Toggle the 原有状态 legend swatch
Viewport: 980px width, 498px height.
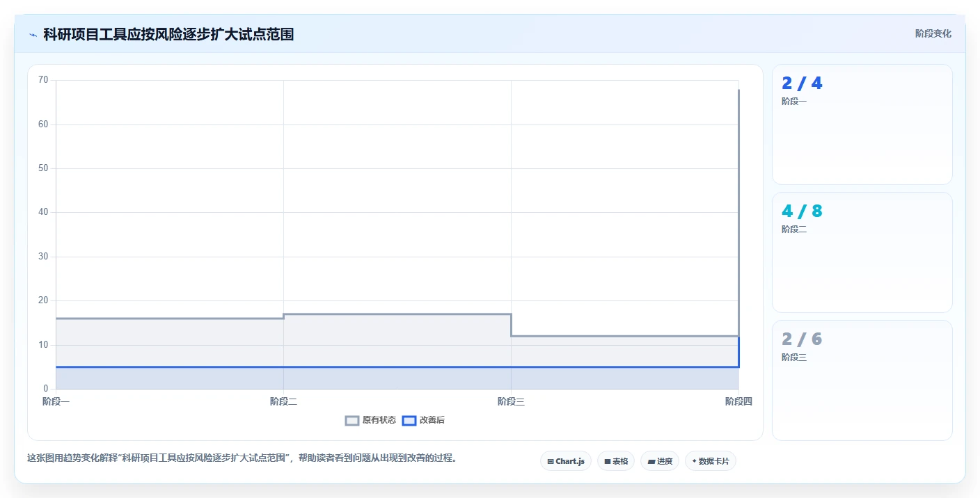point(352,420)
